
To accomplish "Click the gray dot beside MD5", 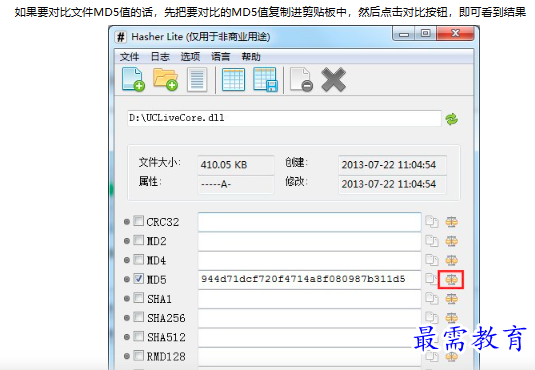I will click(x=127, y=280).
